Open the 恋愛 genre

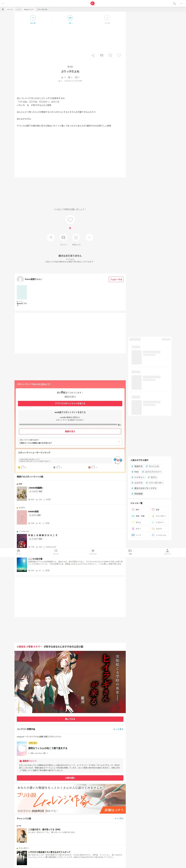(x=160, y=510)
